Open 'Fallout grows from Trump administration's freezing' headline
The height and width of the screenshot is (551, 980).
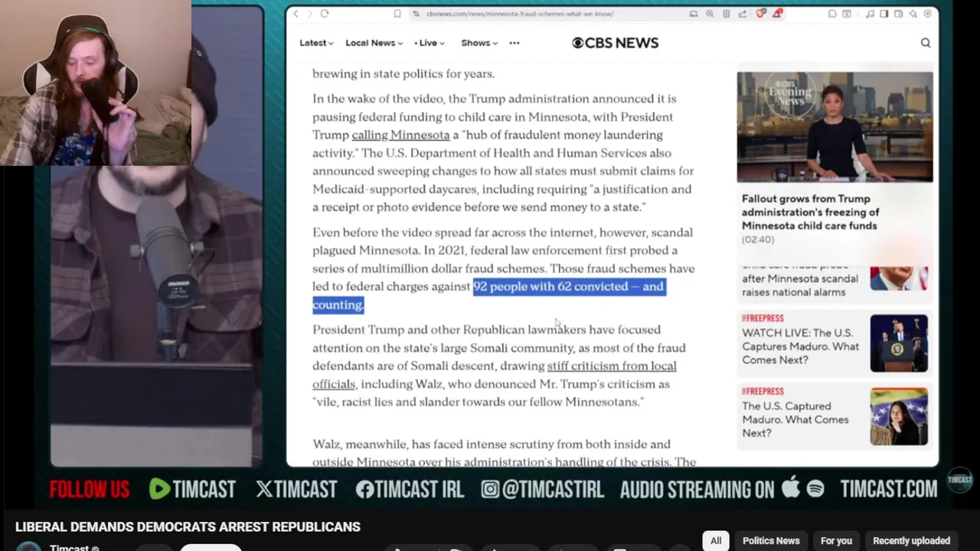(x=810, y=212)
